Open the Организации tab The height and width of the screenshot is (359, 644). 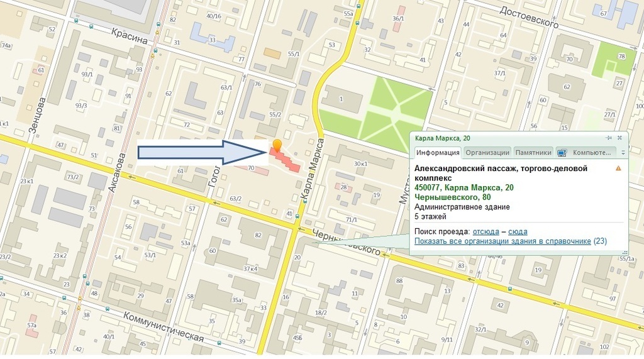[x=487, y=152]
